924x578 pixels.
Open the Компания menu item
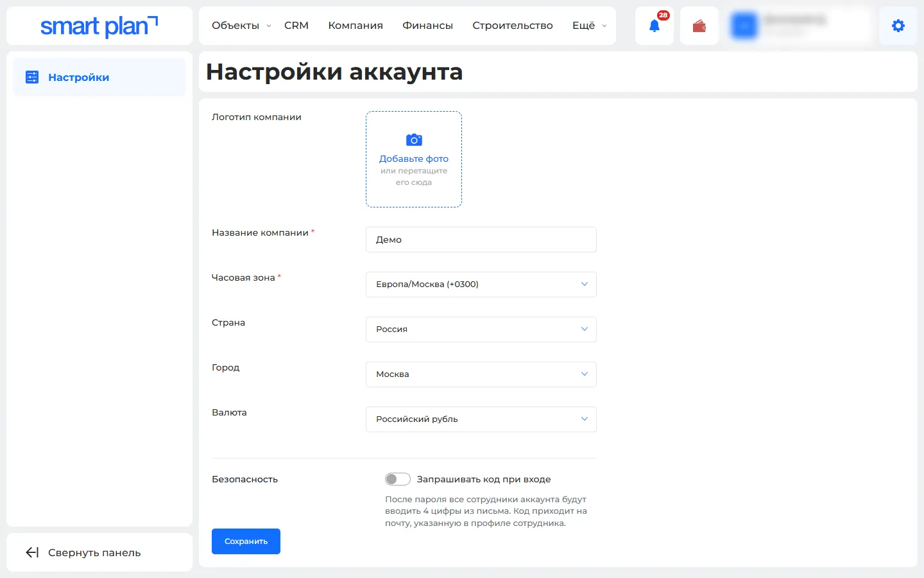(355, 26)
